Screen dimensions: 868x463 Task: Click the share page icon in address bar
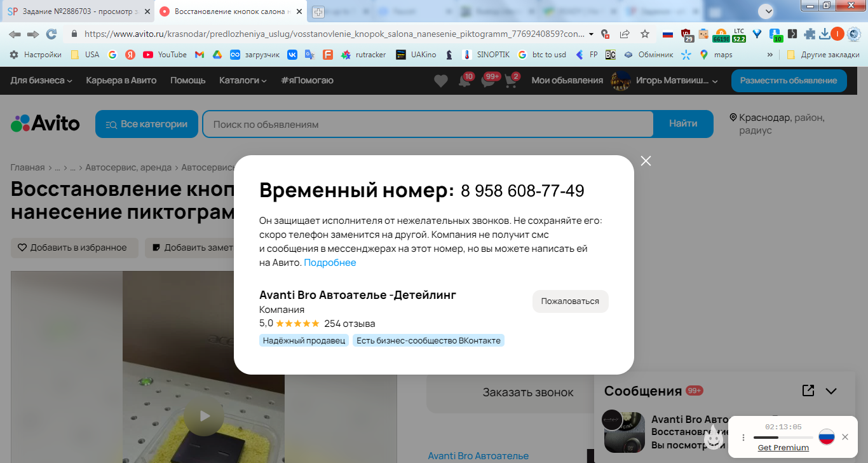point(625,34)
